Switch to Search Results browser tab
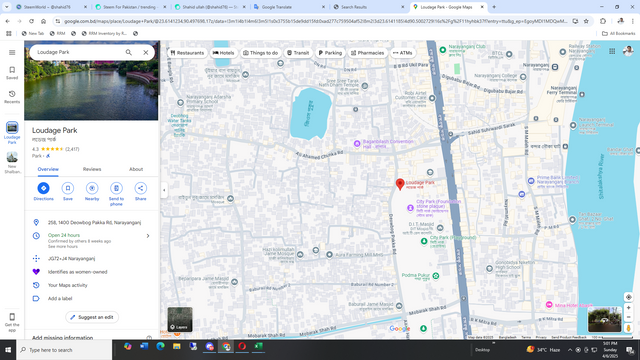 [369, 7]
